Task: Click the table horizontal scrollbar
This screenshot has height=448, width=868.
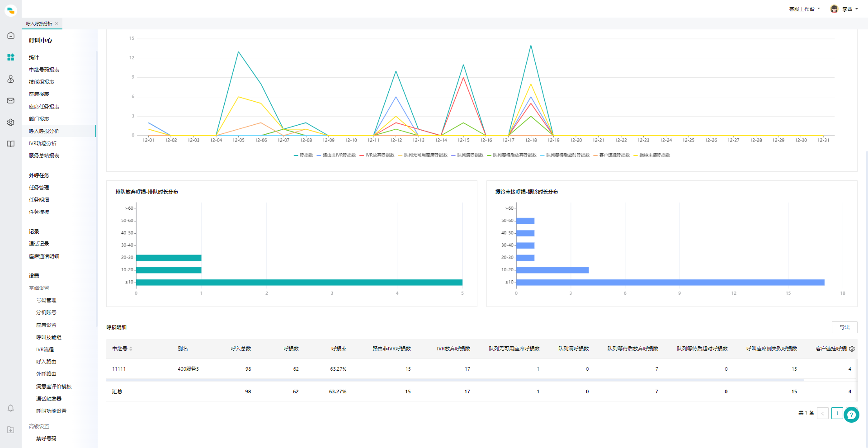Action: point(455,380)
